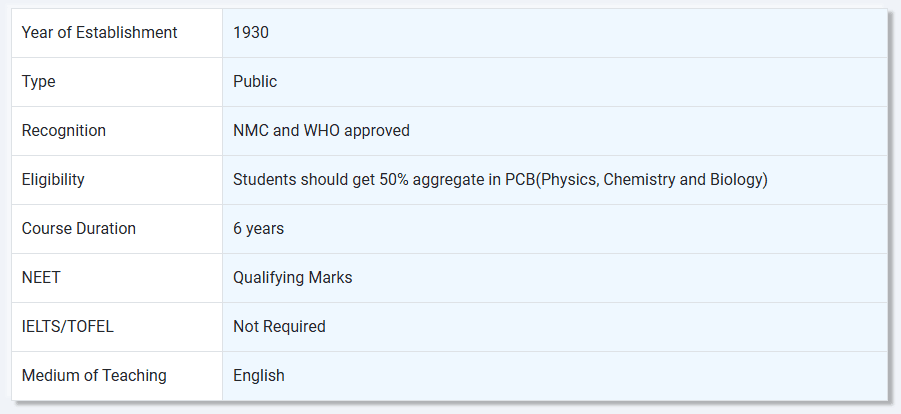Select the 'Public' type value
Screen dimensions: 901x414
(255, 82)
